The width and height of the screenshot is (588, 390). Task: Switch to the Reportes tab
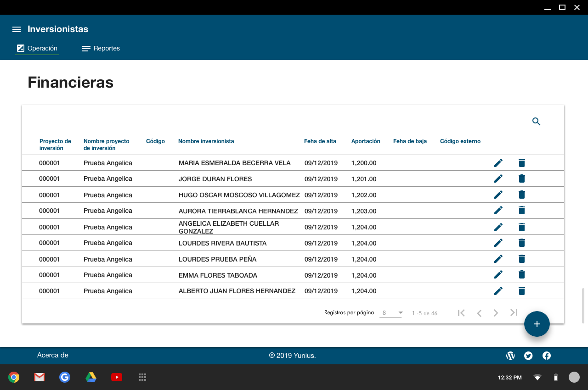point(101,48)
